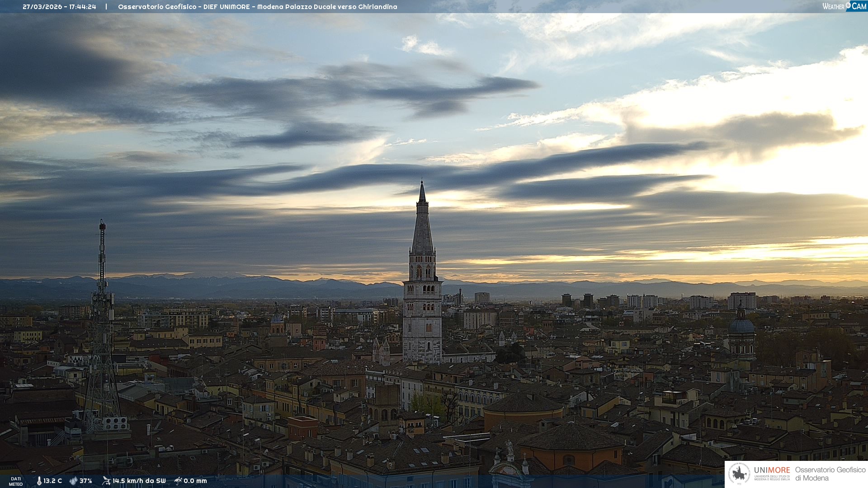Click the 37% humidity value
The image size is (868, 488).
click(86, 481)
